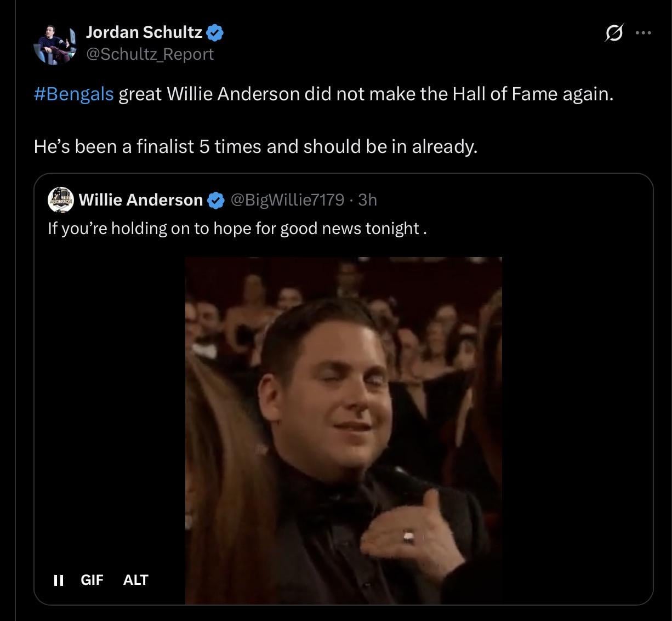672x621 pixels.
Task: Open Jordan Schultz's profile picture
Action: pyautogui.click(x=54, y=43)
